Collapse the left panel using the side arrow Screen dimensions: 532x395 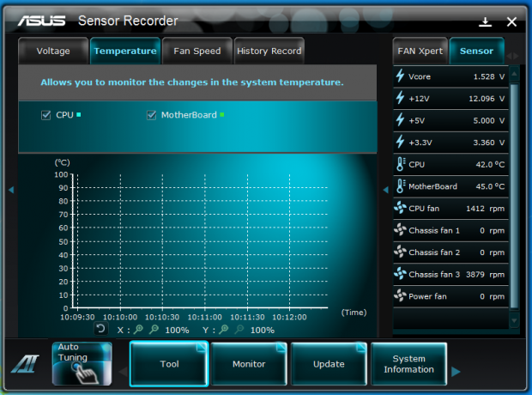(11, 190)
